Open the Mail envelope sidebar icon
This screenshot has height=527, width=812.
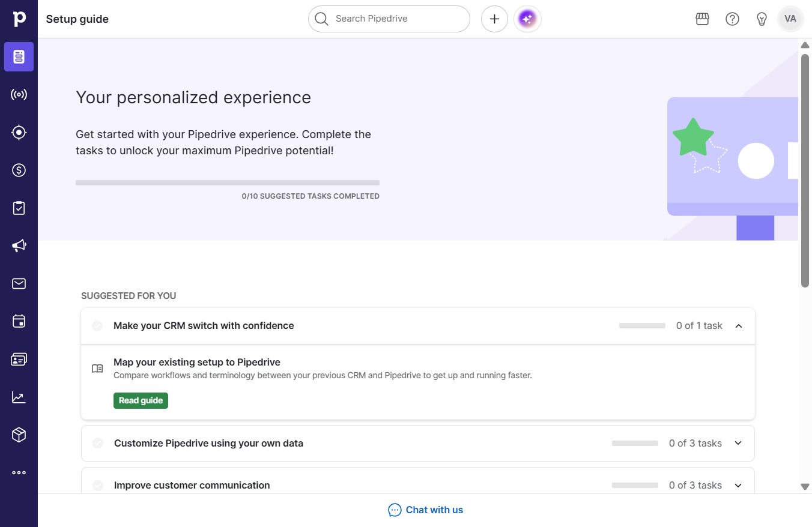[19, 283]
